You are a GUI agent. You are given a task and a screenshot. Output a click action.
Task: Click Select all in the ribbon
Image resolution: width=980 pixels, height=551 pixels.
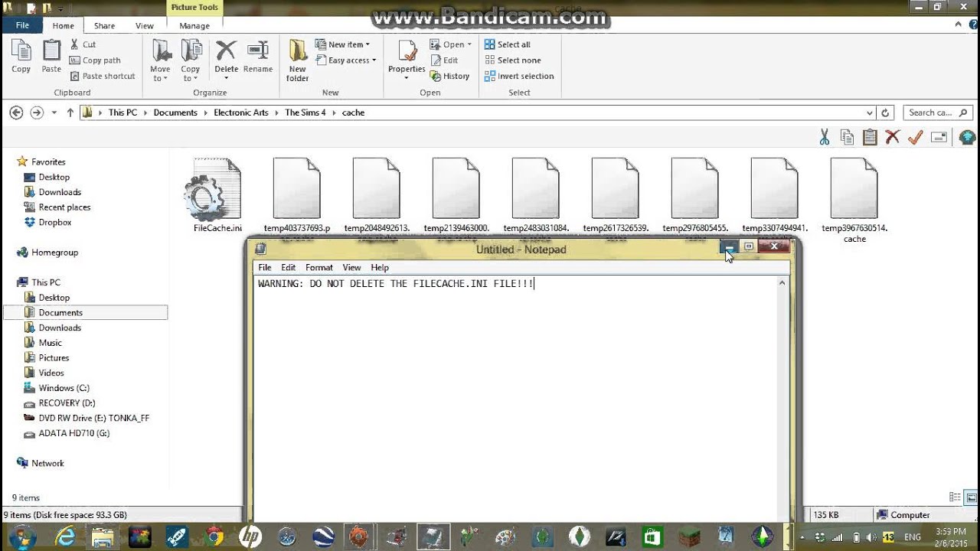point(507,44)
